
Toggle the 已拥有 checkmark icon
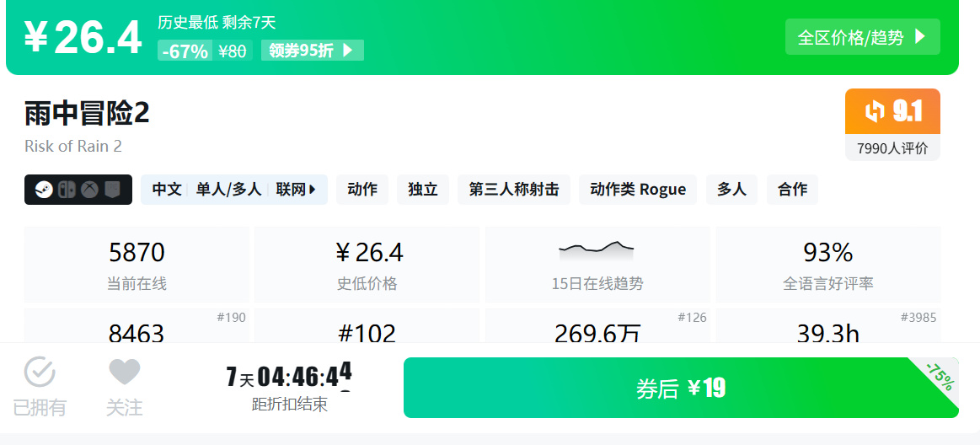40,372
